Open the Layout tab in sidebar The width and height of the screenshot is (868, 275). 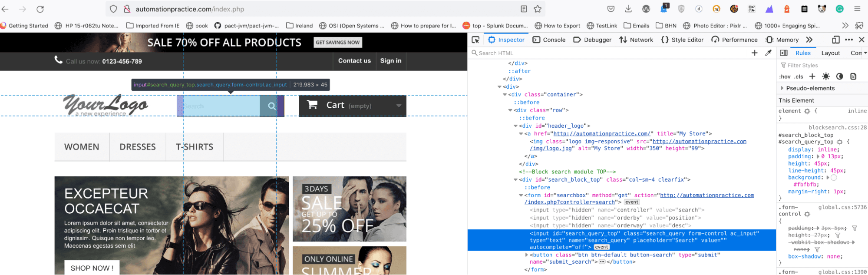(830, 53)
